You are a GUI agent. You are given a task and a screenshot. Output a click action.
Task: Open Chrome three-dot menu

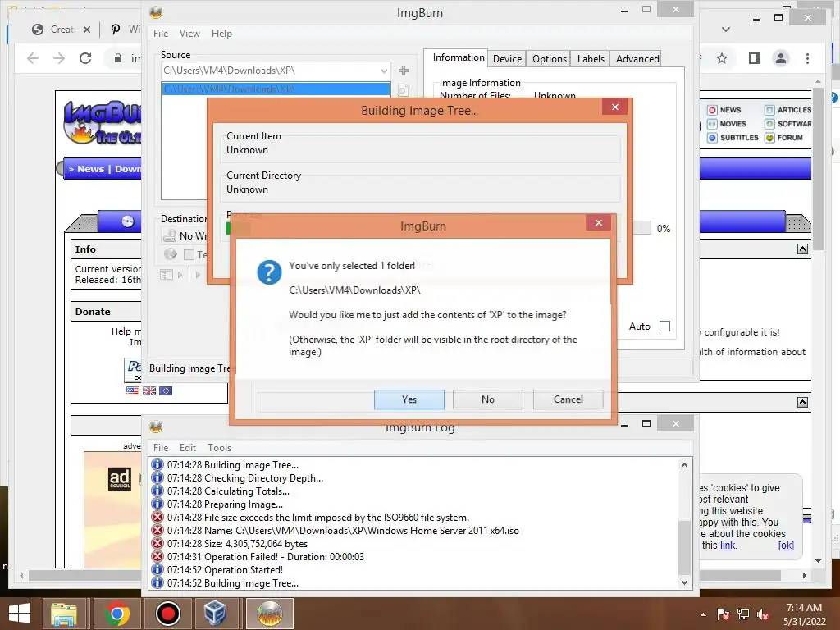(x=807, y=58)
